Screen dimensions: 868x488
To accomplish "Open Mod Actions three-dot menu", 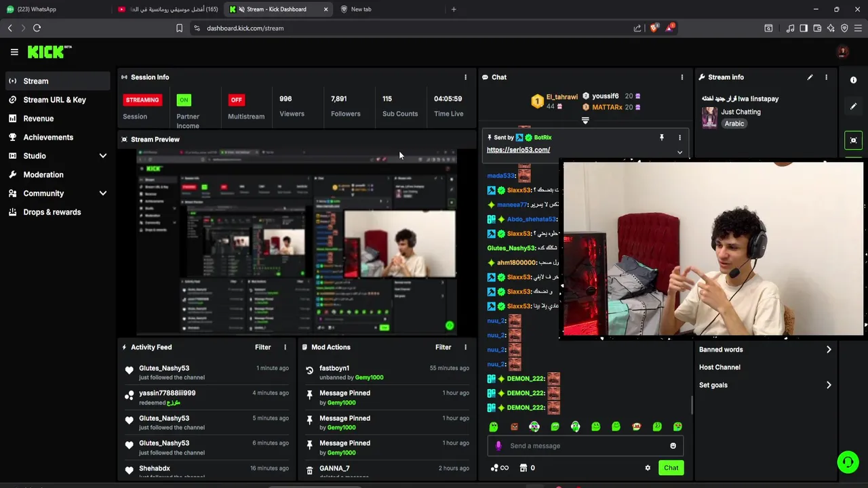I will (465, 347).
